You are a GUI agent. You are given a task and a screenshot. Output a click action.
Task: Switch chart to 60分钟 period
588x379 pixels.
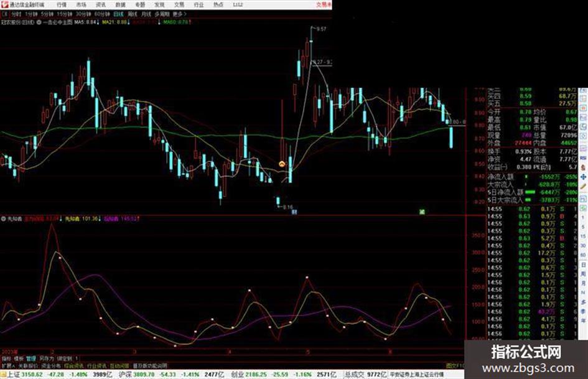tap(102, 14)
